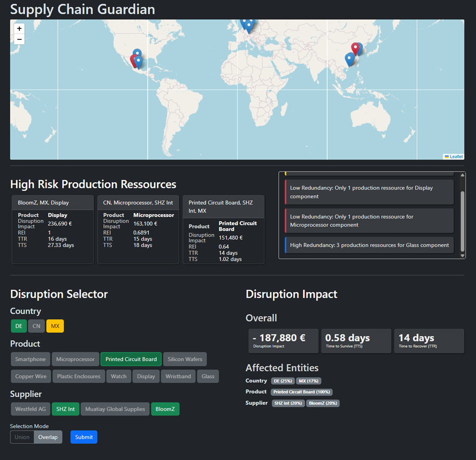Select Westfeld AG supplier
476x460 pixels.
pos(30,409)
